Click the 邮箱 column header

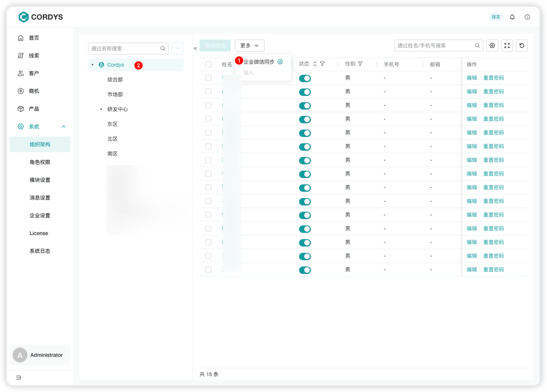click(435, 65)
